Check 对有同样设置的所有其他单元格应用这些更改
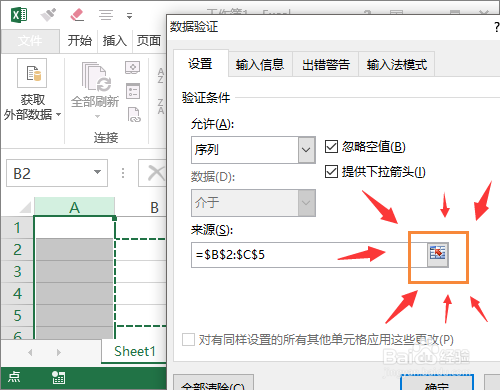Screen dimensions: 500x390 click(188, 340)
